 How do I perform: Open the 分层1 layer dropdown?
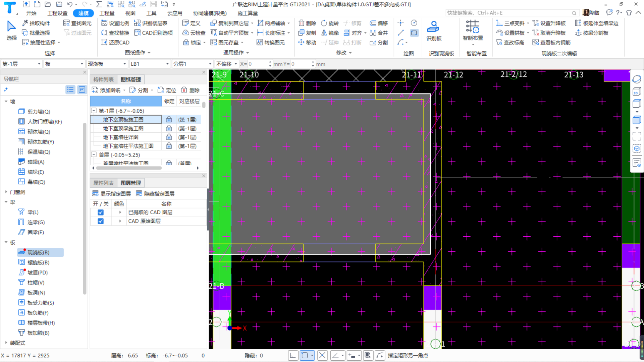[193, 64]
